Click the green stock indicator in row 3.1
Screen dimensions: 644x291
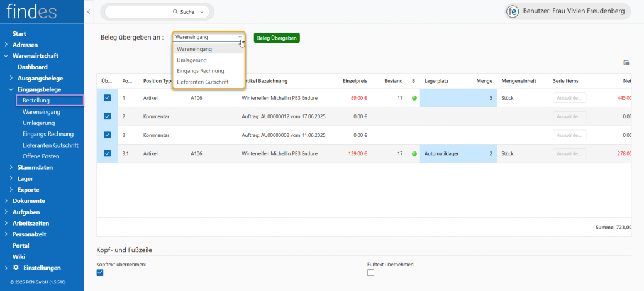point(414,153)
